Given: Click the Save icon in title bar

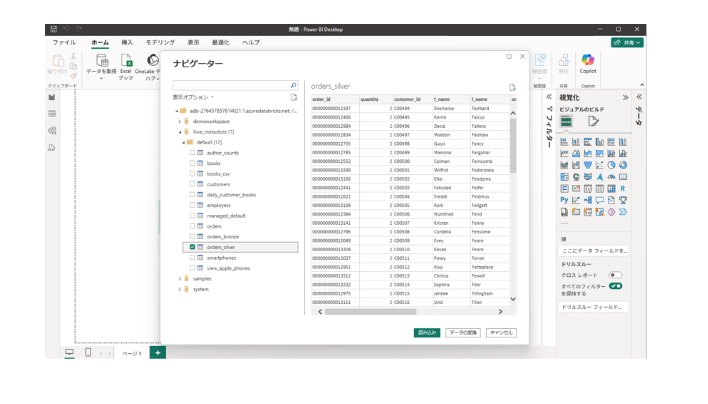Looking at the screenshot, I should click(x=53, y=29).
